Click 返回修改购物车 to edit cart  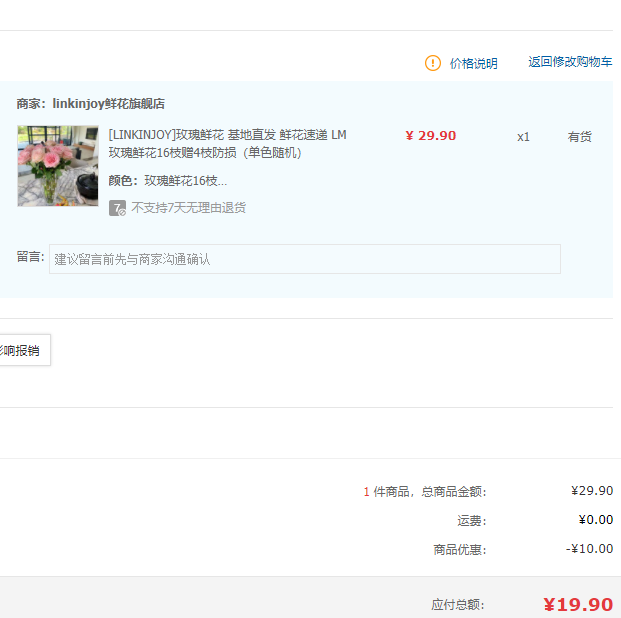[570, 62]
